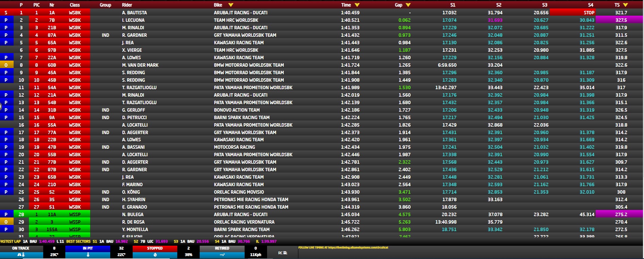Click the 11Kph wind speed value
The image size is (644, 259).
[x=255, y=255]
